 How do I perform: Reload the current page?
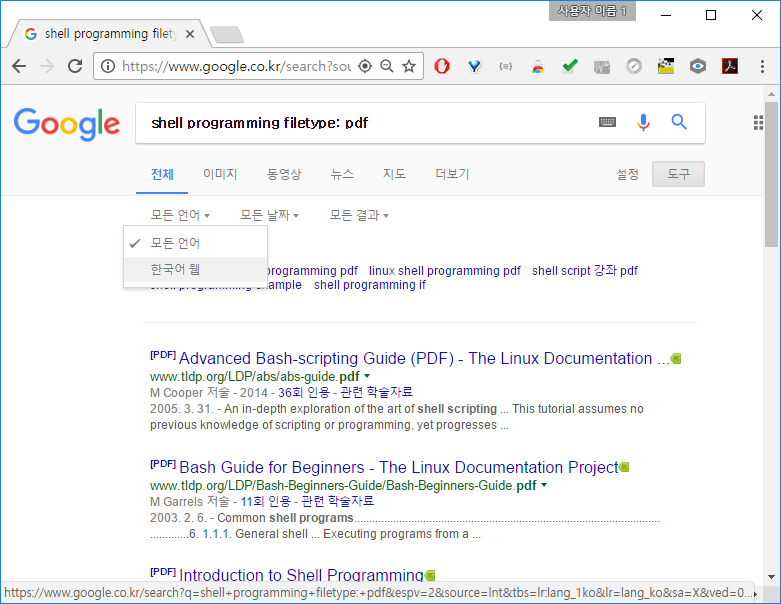pyautogui.click(x=75, y=66)
